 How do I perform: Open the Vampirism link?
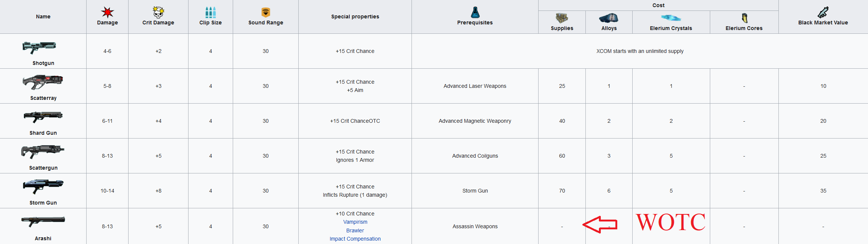click(355, 222)
